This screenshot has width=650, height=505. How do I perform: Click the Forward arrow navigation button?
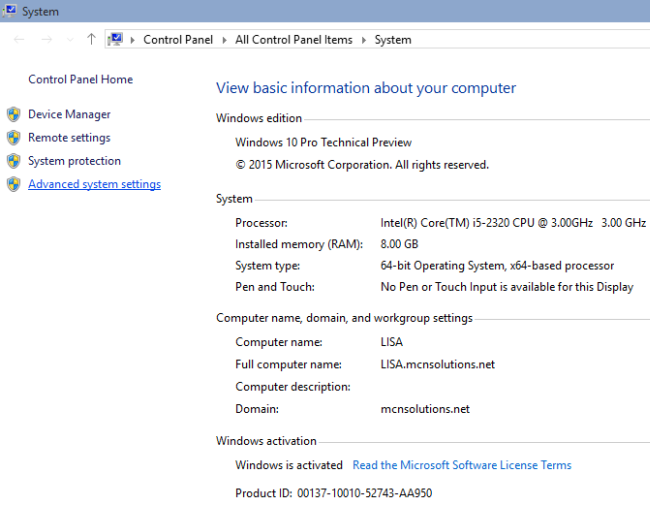click(46, 39)
